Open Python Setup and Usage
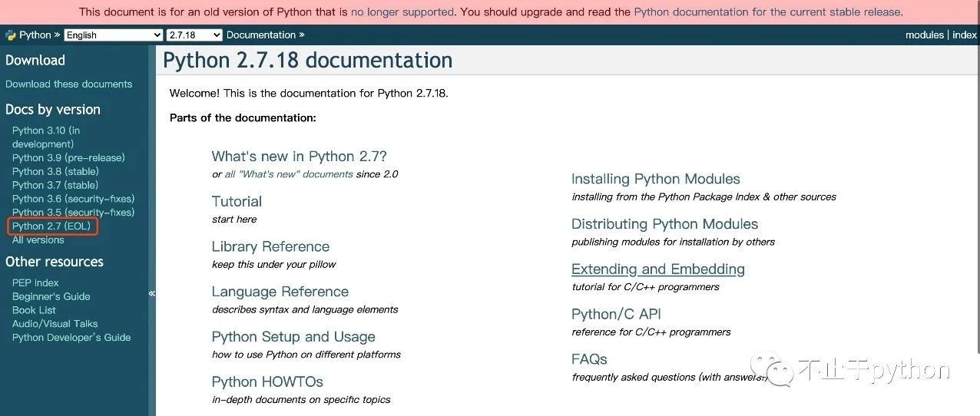Image resolution: width=980 pixels, height=416 pixels. 293,337
